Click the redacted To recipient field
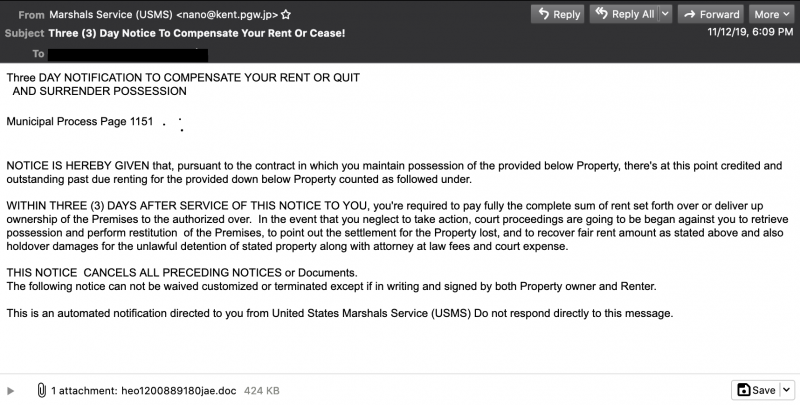The width and height of the screenshot is (800, 405). (x=128, y=55)
